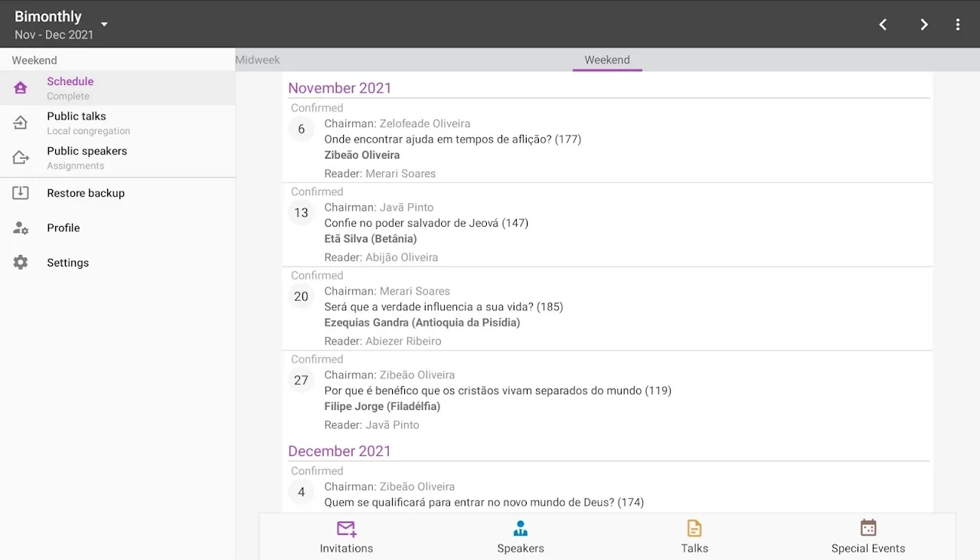
Task: Click talk 'Quem se qualificará para entrar no novo mundo de Deus? (174)'
Action: coord(484,503)
